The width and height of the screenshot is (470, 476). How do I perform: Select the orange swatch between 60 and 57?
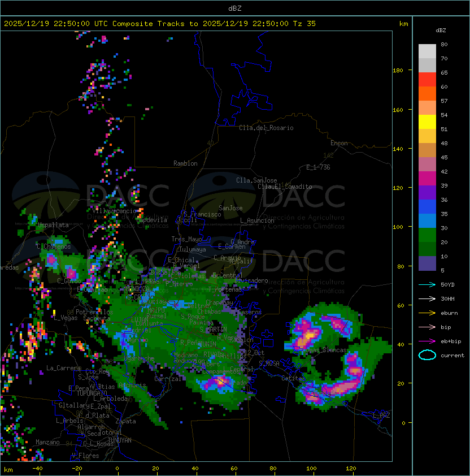coord(427,94)
